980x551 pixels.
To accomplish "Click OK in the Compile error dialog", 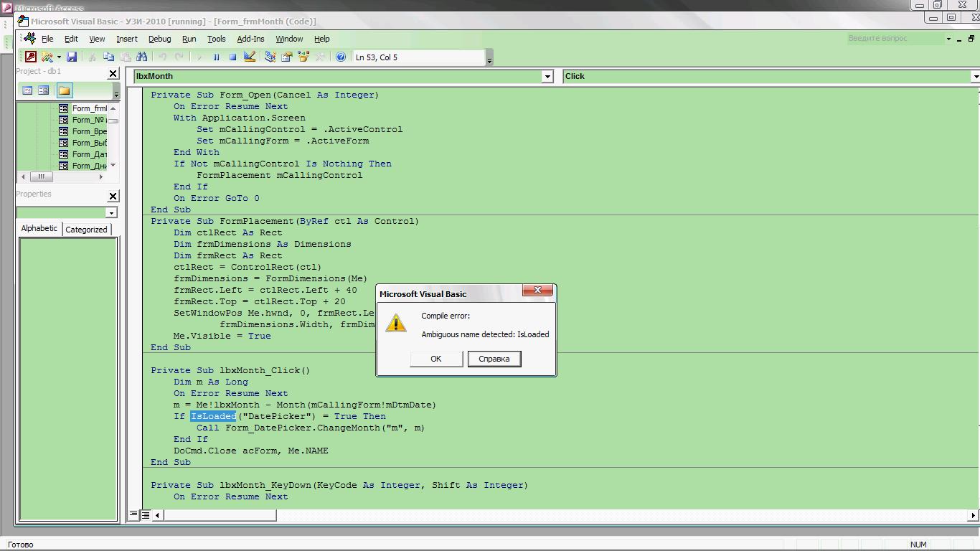I will click(436, 359).
